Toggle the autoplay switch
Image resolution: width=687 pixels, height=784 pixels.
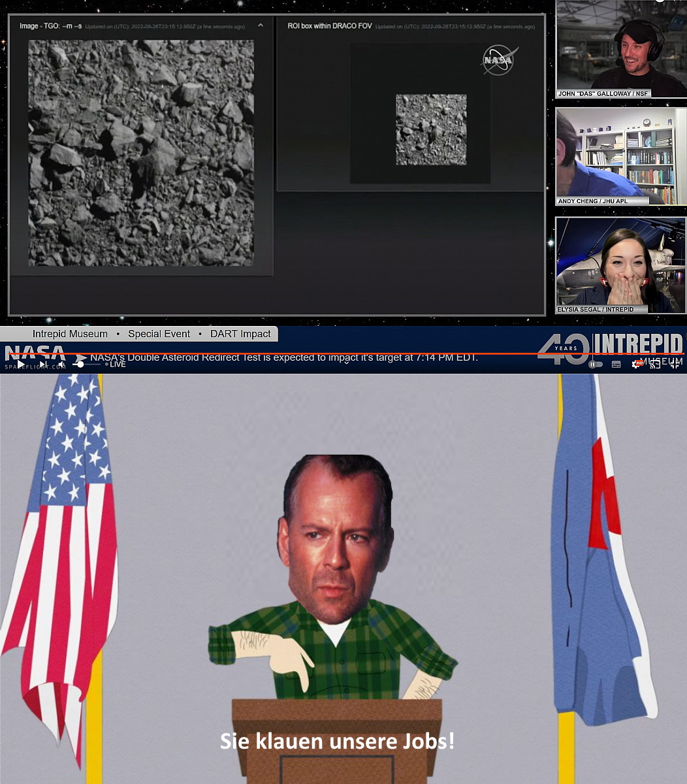click(x=595, y=364)
